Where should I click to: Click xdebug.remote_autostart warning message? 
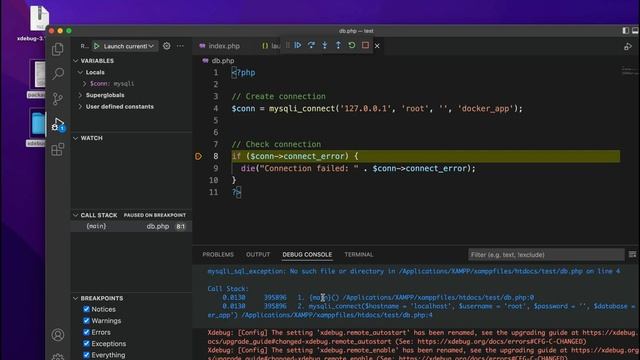422,337
